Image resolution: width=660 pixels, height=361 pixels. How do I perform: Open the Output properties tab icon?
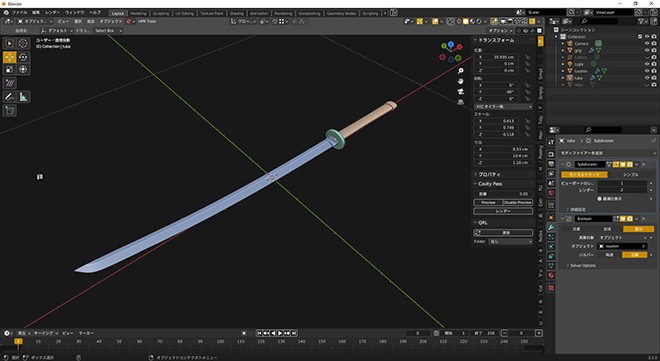click(551, 164)
